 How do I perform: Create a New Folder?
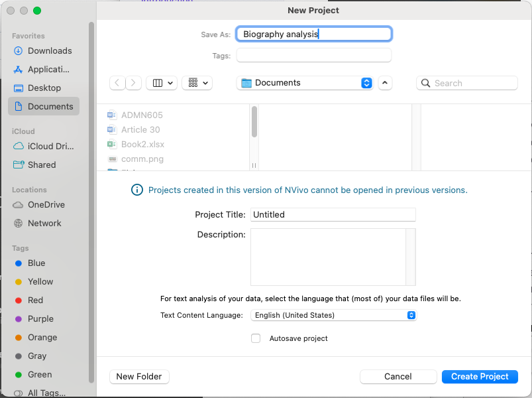tap(139, 376)
